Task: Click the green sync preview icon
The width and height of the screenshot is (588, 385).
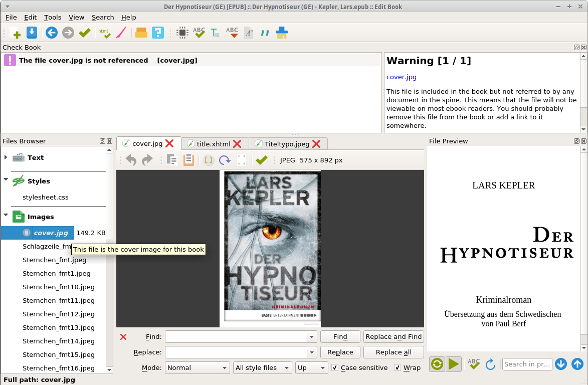Action: coord(437,364)
